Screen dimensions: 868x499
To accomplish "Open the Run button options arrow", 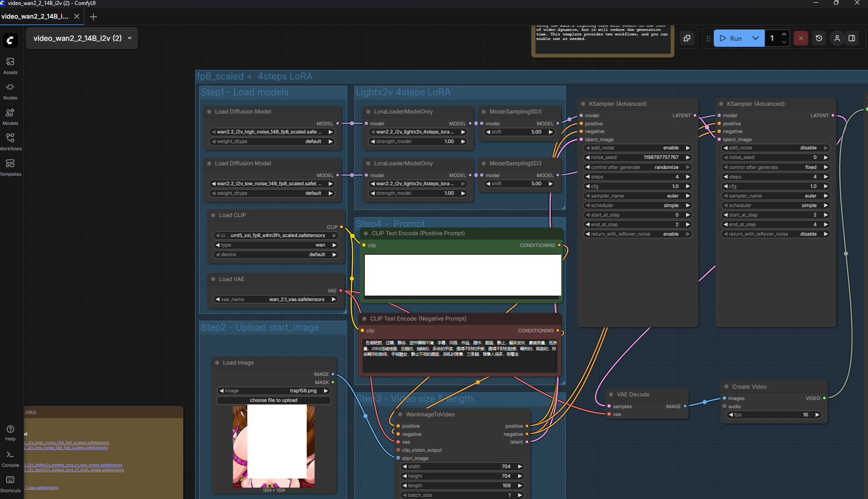I will tap(755, 38).
